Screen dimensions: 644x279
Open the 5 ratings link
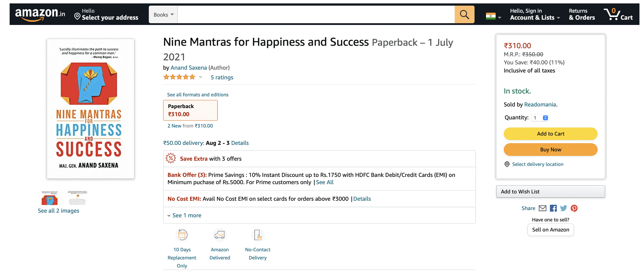click(x=222, y=77)
